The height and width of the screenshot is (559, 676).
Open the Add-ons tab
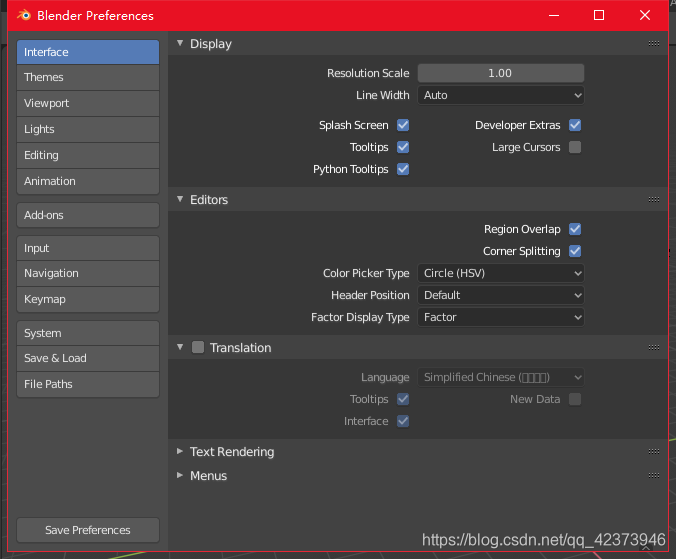(x=88, y=215)
